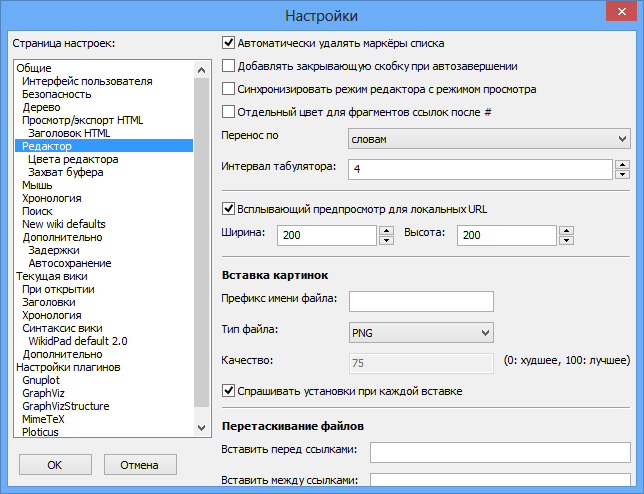Select 'Хронология' under 'Общие'
644x494 pixels.
point(52,198)
